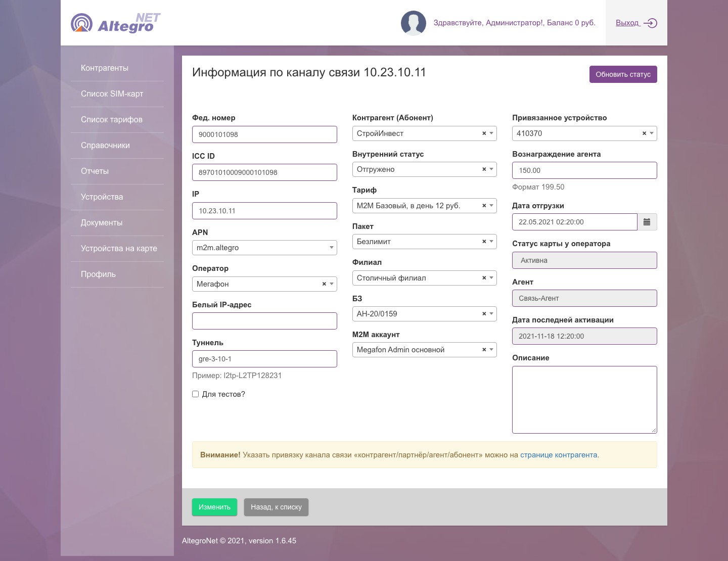Expand the Внутренний статус dropdown arrow

[x=491, y=169]
